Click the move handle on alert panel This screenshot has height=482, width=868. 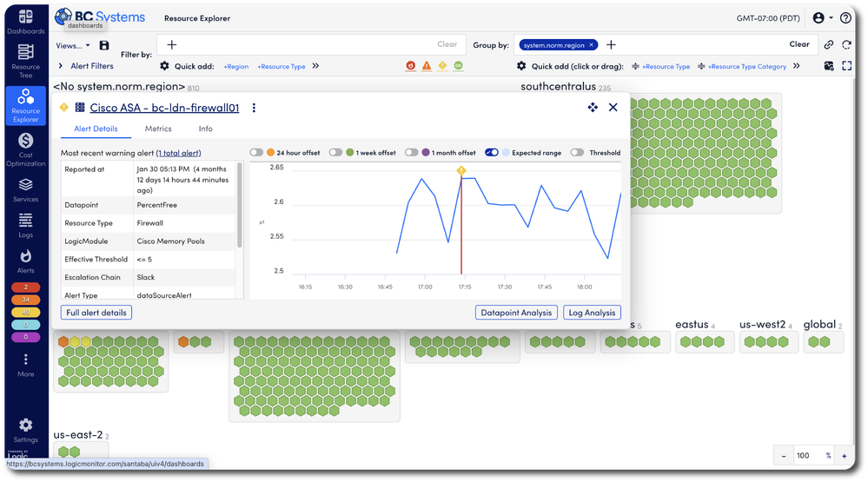click(x=593, y=108)
